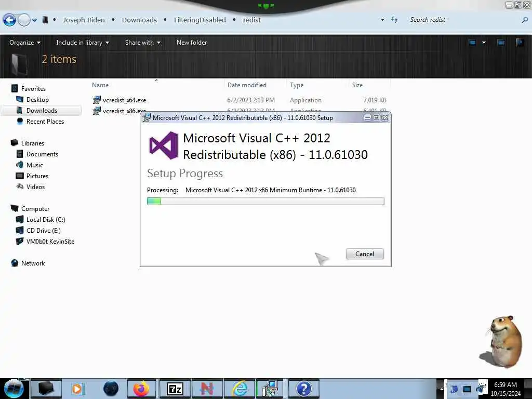Screen dimensions: 532x399
Task: Open the Include in library menu
Action: (83, 43)
